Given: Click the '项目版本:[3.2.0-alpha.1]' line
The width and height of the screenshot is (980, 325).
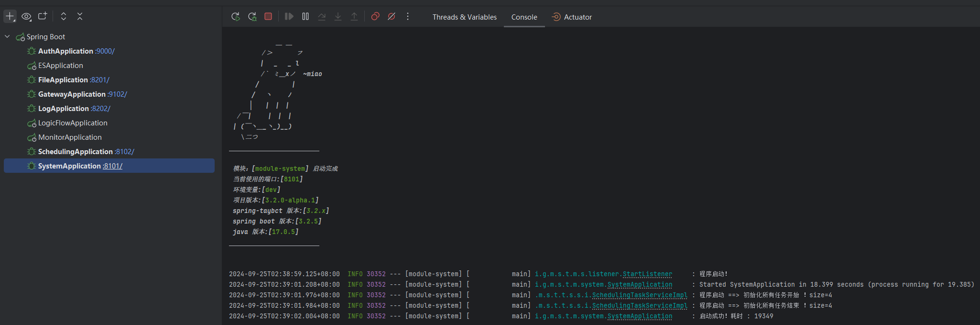Looking at the screenshot, I should 276,200.
